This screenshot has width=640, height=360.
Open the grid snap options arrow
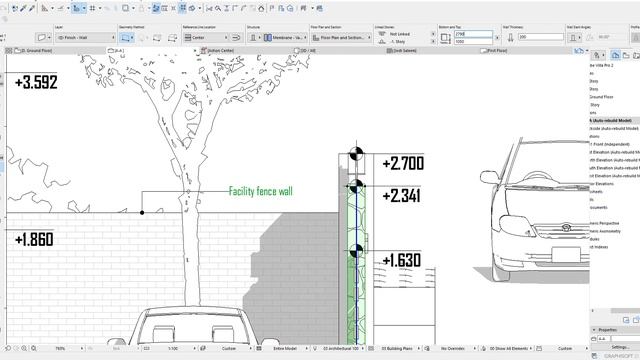click(x=100, y=8)
